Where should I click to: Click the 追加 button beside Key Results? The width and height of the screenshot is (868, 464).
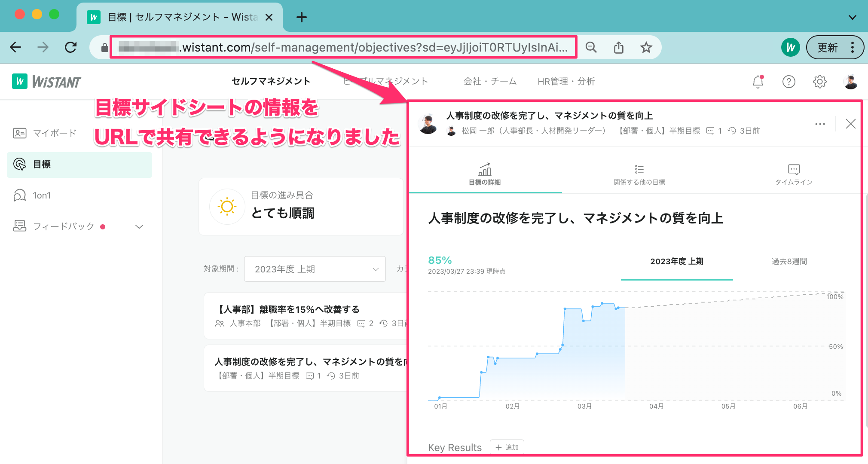click(507, 447)
